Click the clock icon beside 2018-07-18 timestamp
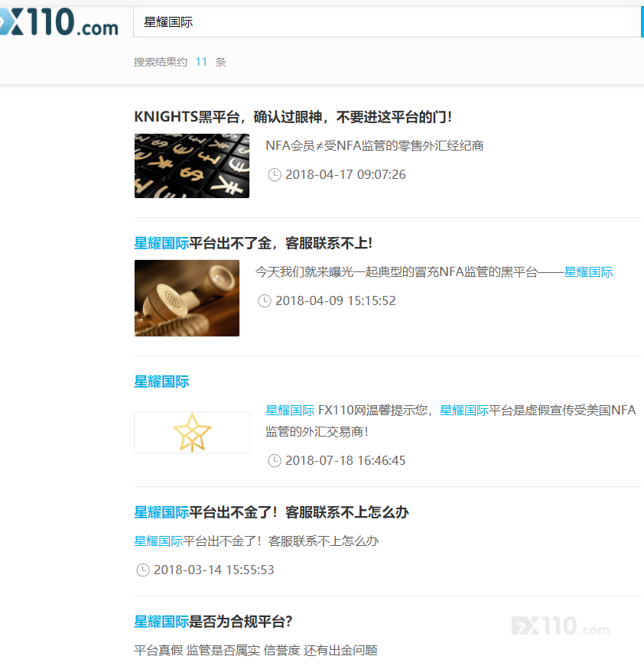 coord(275,461)
